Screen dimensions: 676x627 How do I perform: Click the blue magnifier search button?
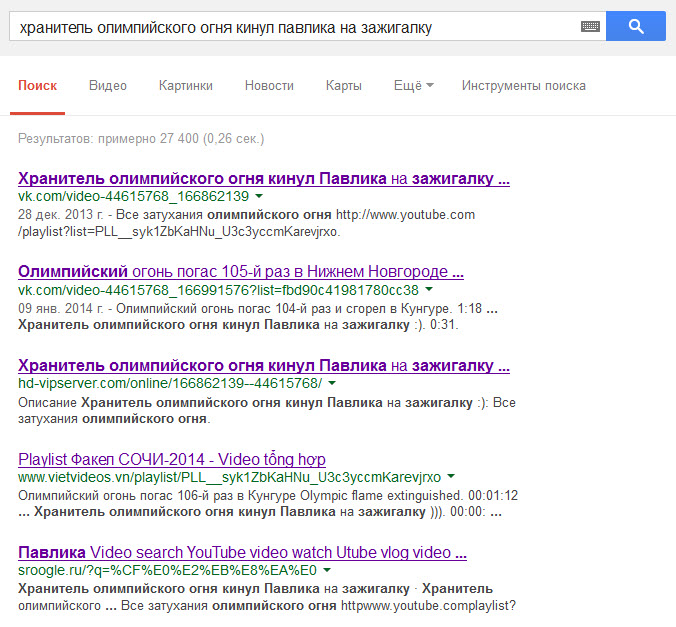pyautogui.click(x=635, y=26)
